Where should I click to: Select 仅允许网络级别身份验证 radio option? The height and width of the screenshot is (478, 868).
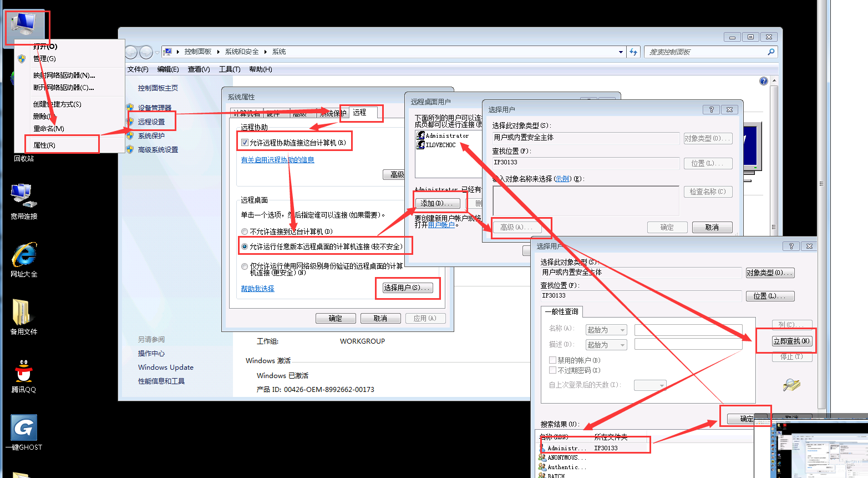[x=245, y=266]
